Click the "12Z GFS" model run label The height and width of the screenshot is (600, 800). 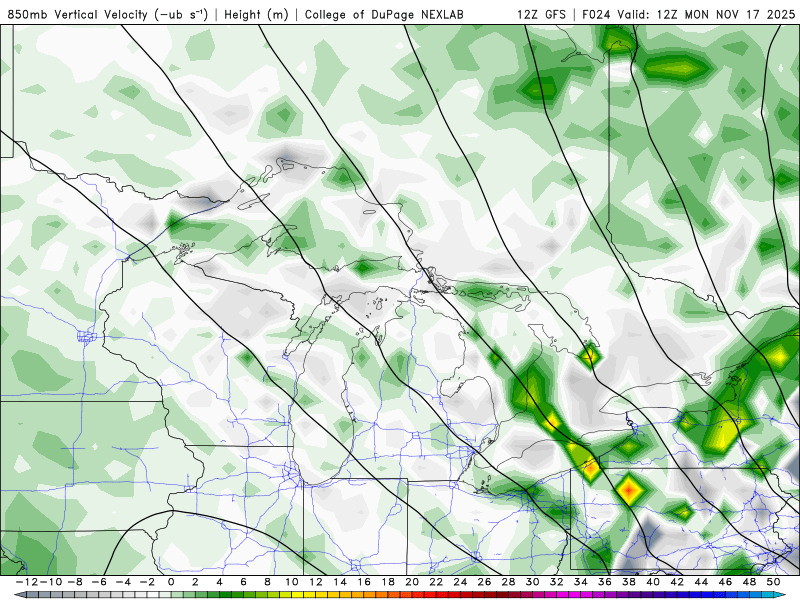point(541,14)
